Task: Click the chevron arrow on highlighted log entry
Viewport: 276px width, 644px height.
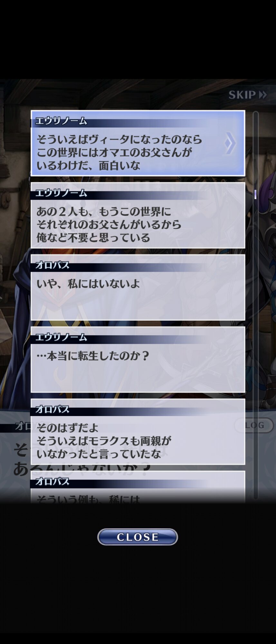Action: tap(230, 143)
